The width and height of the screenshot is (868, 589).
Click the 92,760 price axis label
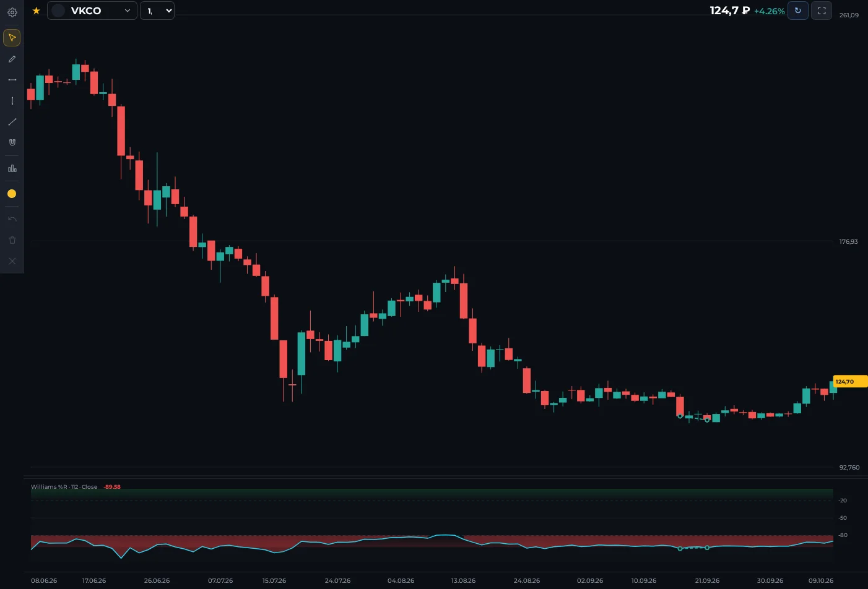(x=849, y=468)
